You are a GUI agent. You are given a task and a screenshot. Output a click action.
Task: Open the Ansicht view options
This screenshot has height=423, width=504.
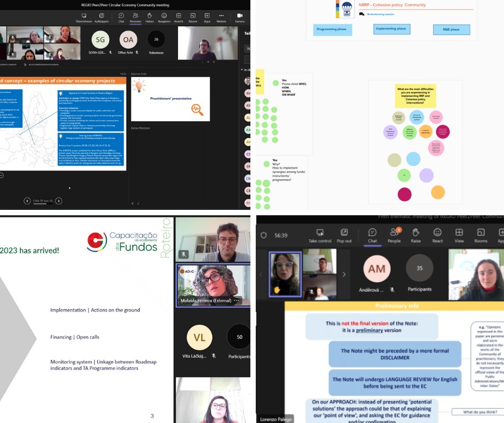click(179, 18)
